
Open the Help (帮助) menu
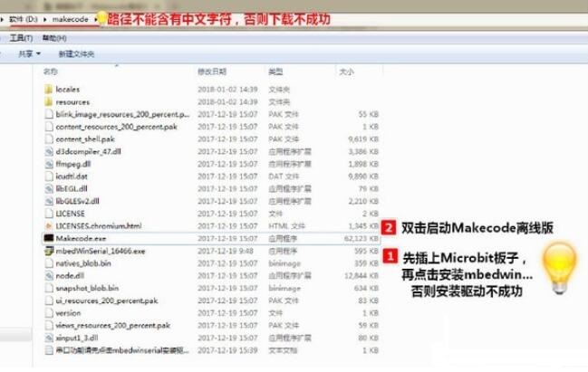click(54, 38)
